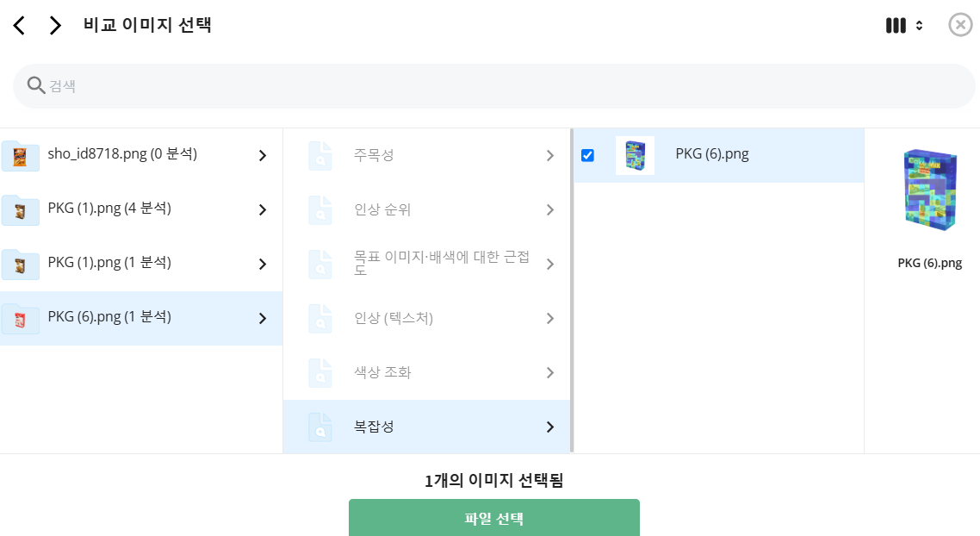Click the 검색 search input field
The width and height of the screenshot is (980, 536).
point(493,85)
